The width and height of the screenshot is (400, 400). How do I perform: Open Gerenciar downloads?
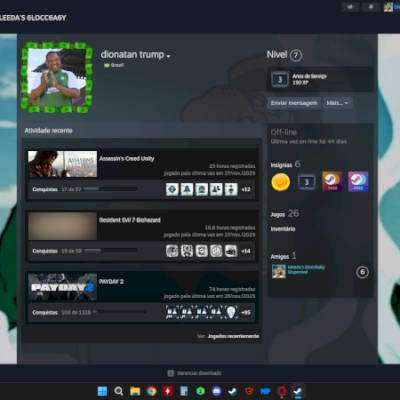[x=199, y=373]
